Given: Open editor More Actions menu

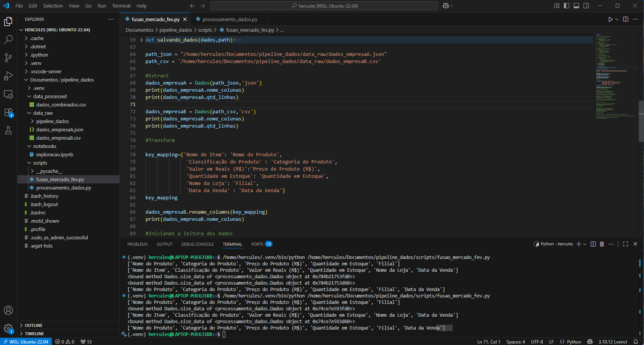Looking at the screenshot, I should (x=636, y=19).
